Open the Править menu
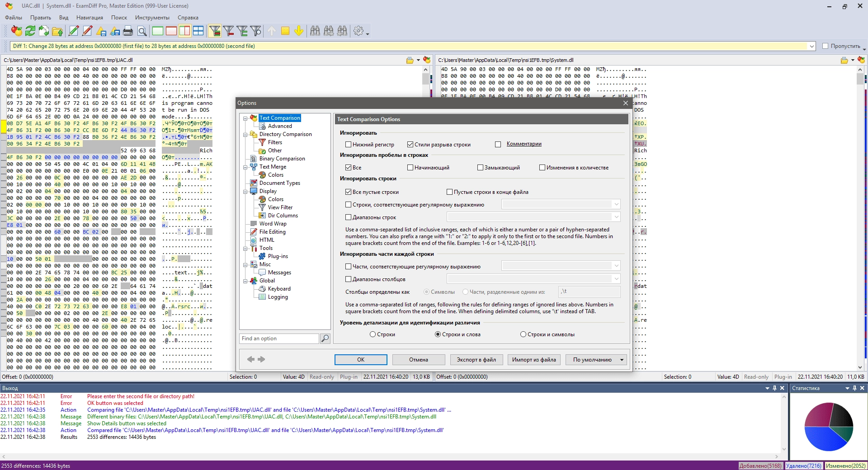 (x=41, y=18)
